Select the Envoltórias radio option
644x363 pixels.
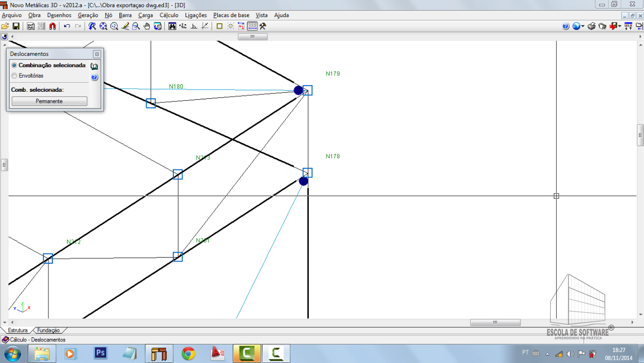[14, 76]
